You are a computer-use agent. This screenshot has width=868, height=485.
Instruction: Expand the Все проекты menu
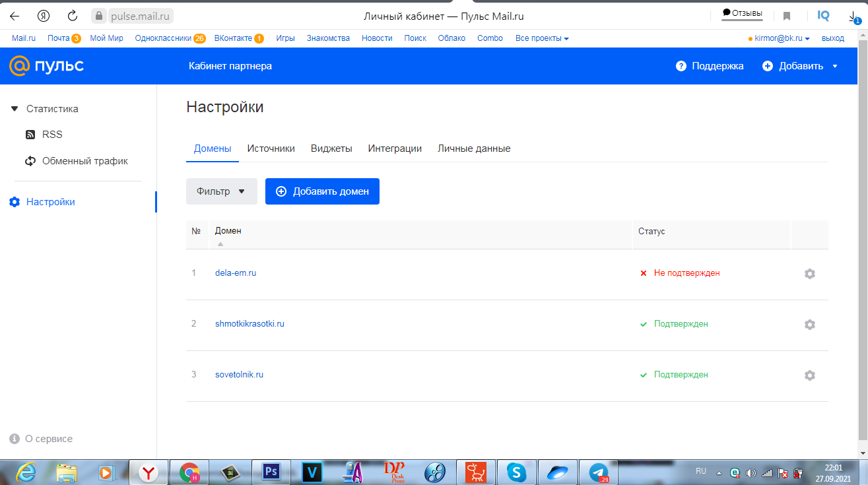click(542, 38)
